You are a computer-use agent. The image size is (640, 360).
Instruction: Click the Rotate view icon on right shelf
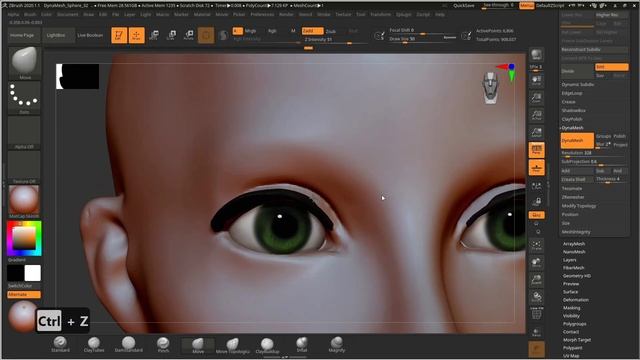tap(536, 297)
